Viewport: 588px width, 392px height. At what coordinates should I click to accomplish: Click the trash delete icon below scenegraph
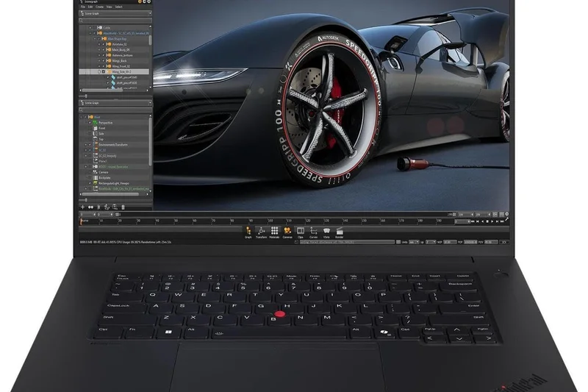pos(123,207)
